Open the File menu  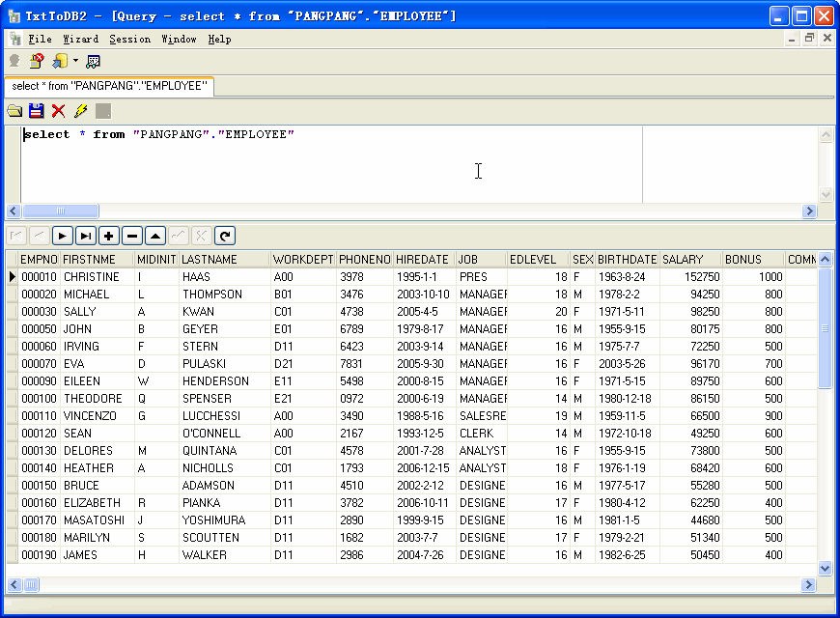(41, 40)
